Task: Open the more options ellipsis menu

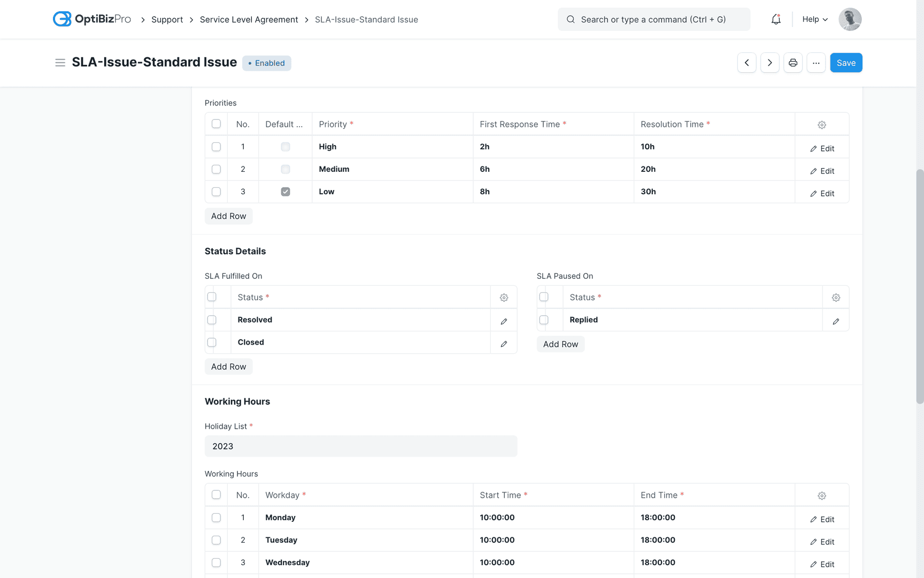Action: pos(816,63)
